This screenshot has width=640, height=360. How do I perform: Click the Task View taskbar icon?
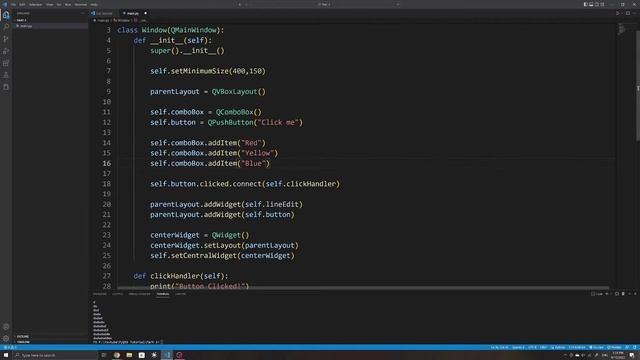tap(104, 355)
